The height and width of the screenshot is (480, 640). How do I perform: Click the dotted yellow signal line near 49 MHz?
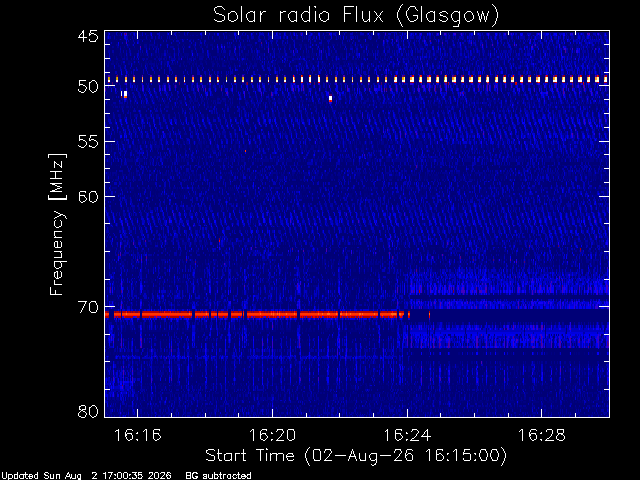coord(357,79)
